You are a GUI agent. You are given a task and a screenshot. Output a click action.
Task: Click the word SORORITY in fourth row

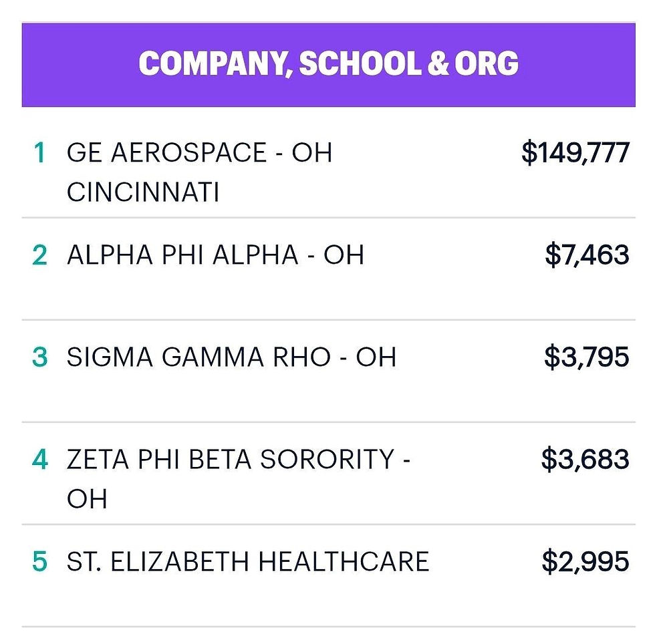click(x=327, y=460)
